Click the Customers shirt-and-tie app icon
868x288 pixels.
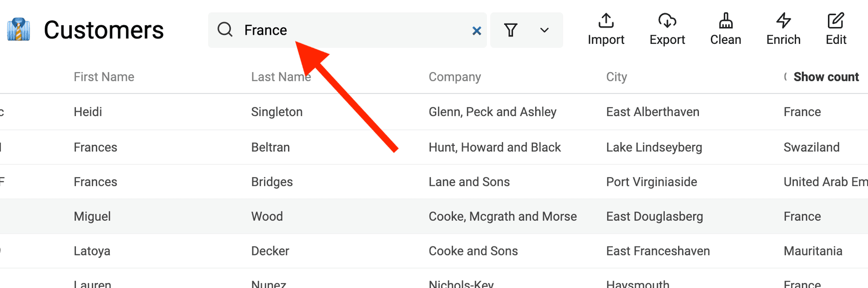[x=19, y=30]
